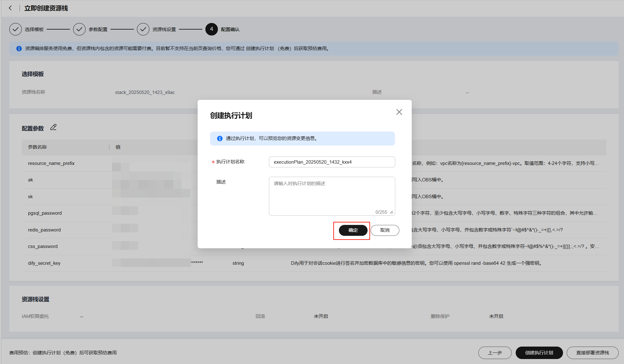Click the 描述 textarea in the dialog
Screen dimensions: 624x364
click(332, 194)
